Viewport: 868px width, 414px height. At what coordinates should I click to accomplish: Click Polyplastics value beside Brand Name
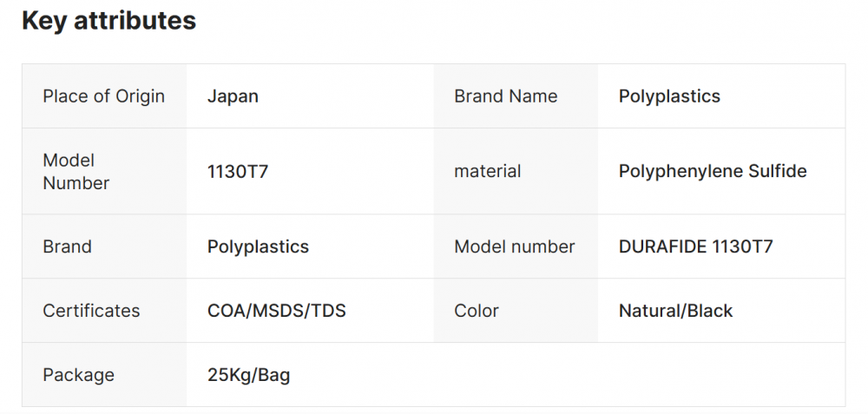669,96
